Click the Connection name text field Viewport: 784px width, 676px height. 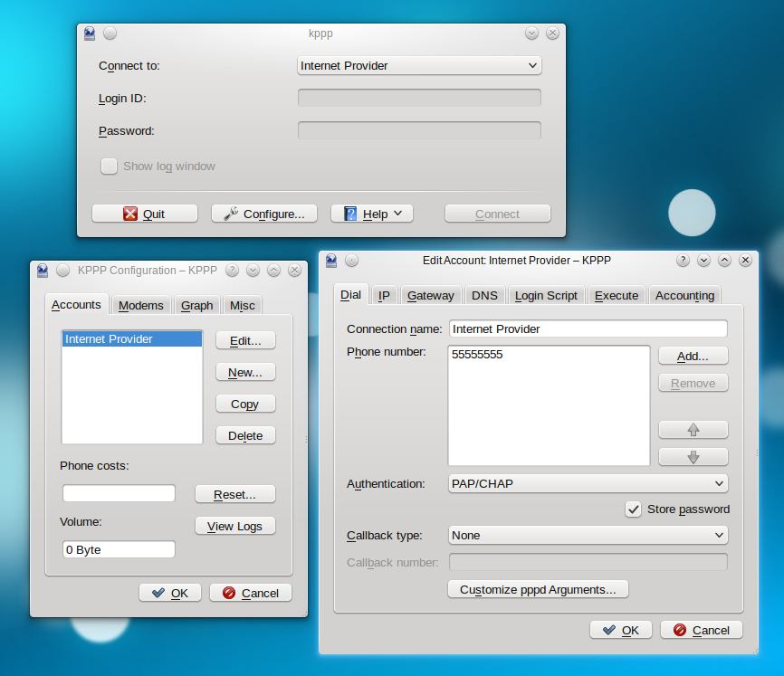click(x=588, y=329)
